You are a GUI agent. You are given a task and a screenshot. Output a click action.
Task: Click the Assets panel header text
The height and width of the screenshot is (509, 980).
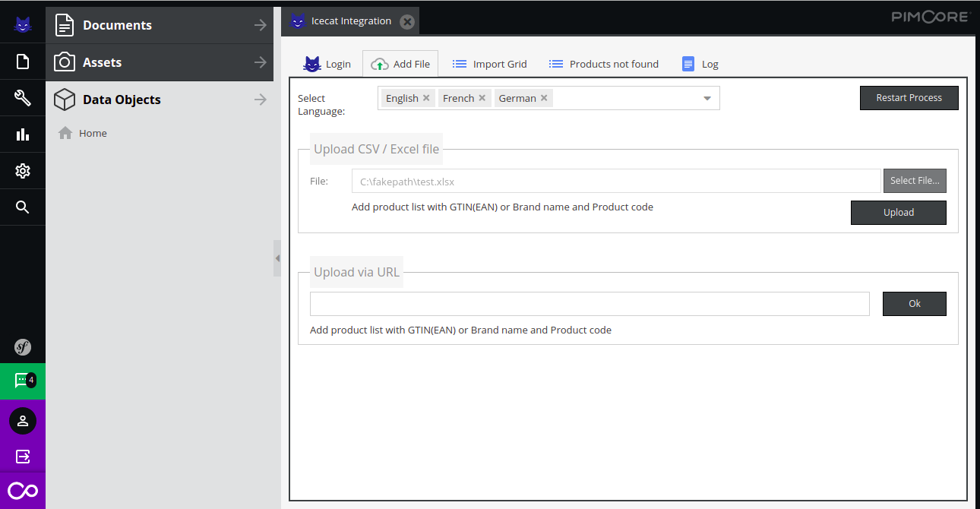pyautogui.click(x=102, y=62)
